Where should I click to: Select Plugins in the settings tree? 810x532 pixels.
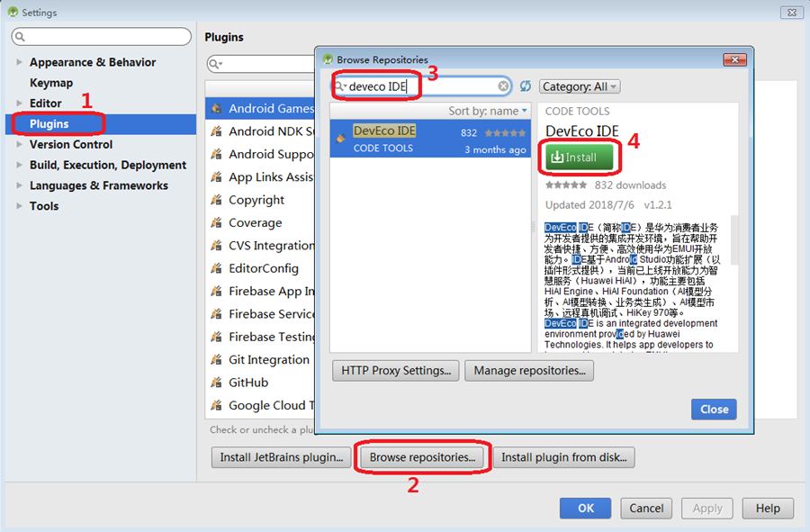(101, 124)
